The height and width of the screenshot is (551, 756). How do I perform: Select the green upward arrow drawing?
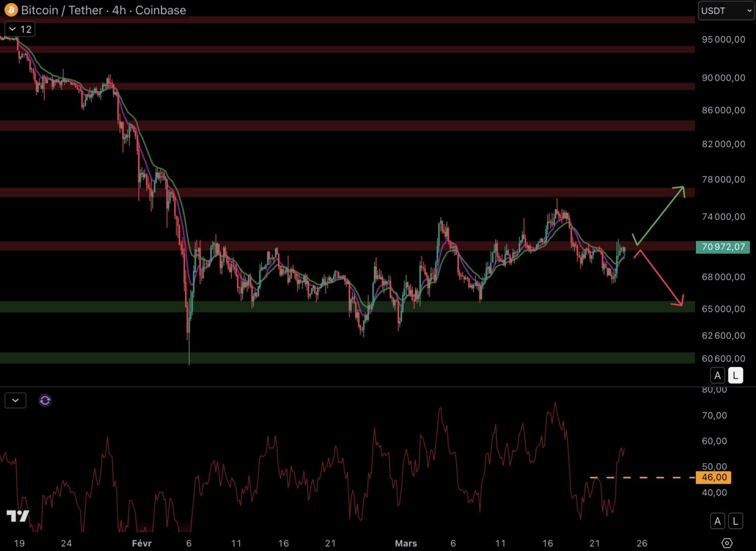pyautogui.click(x=660, y=215)
